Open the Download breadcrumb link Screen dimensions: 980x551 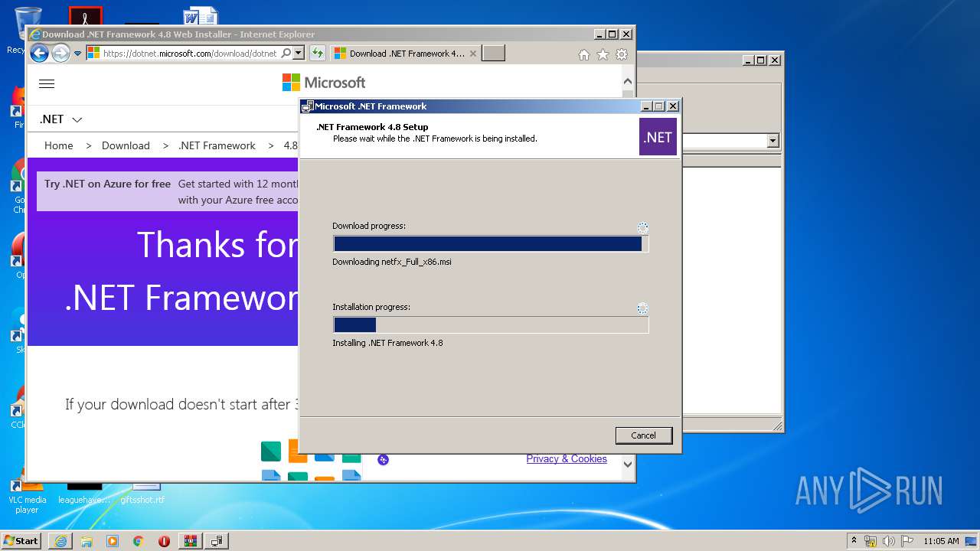(126, 145)
